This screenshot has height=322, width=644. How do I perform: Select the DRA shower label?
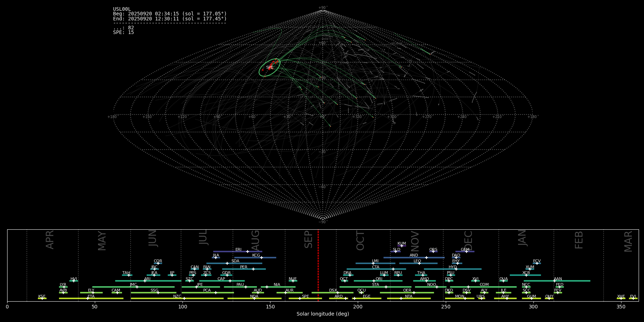[347, 273]
